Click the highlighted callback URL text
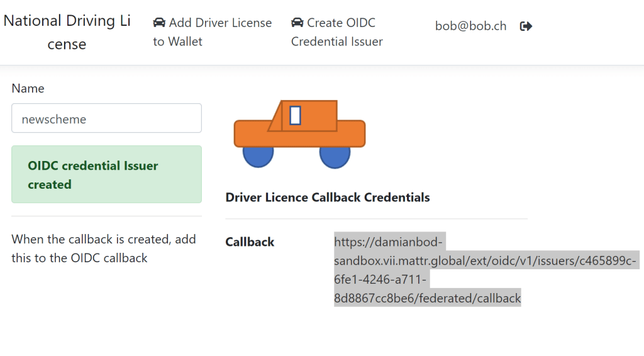 coord(484,260)
